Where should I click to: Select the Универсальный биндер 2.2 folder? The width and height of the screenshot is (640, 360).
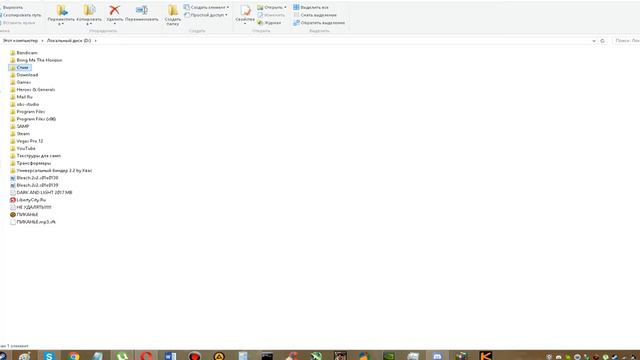click(x=51, y=170)
